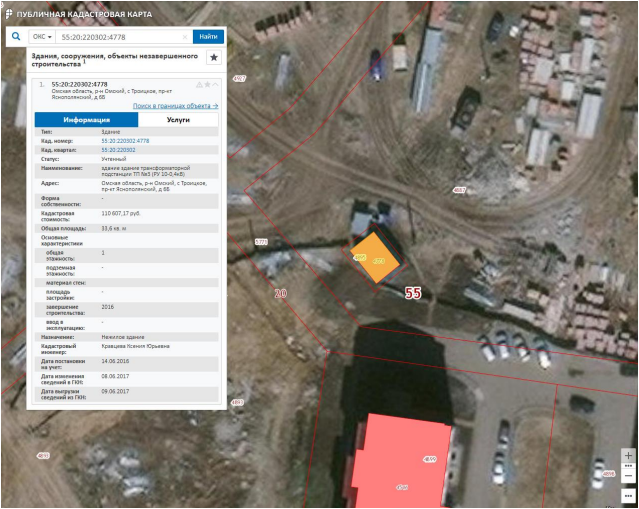Open the ОКС object type dropdown
This screenshot has height=509, width=639.
pos(42,36)
